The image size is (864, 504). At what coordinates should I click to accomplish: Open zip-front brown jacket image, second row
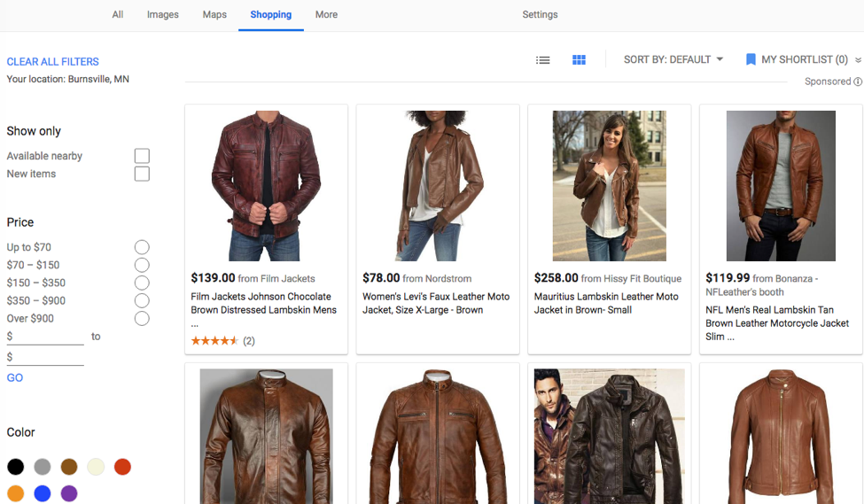pyautogui.click(x=438, y=437)
